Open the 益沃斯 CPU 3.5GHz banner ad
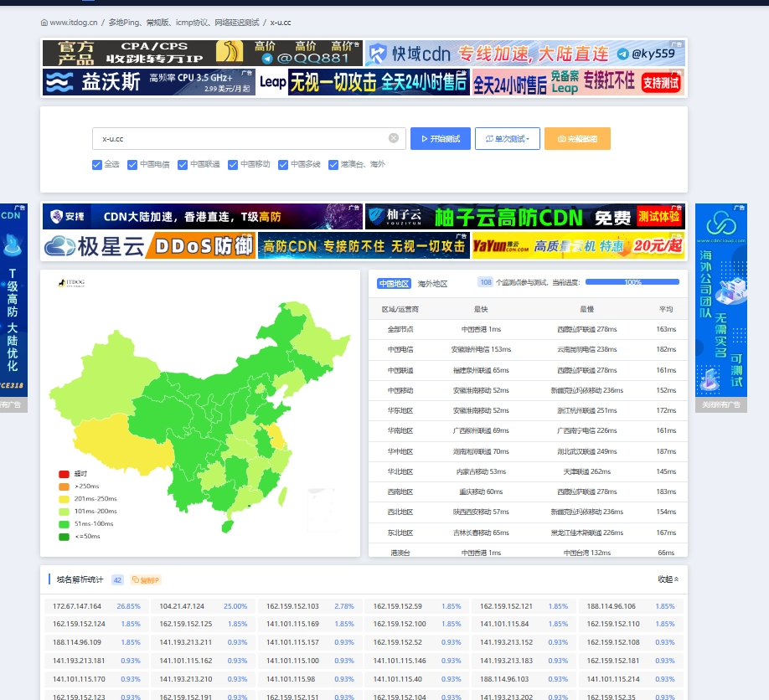Viewport: 769px width, 700px height. tap(148, 82)
